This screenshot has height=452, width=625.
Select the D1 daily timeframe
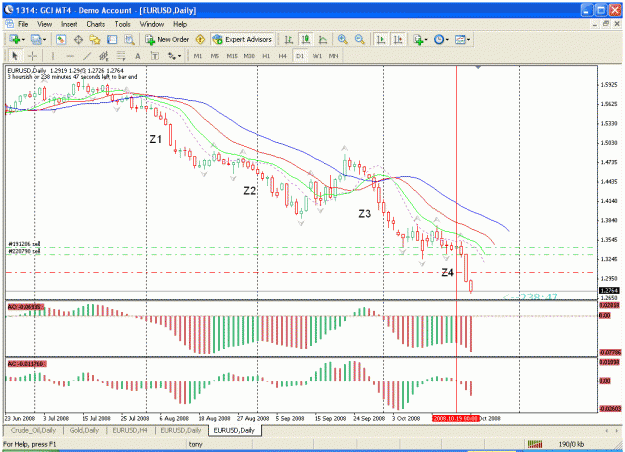(300, 56)
